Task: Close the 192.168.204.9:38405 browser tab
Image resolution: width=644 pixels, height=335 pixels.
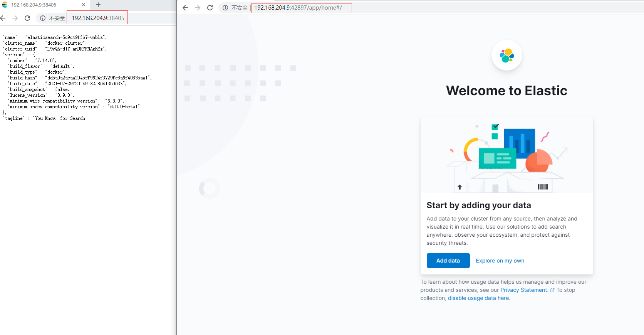Action: [x=84, y=5]
